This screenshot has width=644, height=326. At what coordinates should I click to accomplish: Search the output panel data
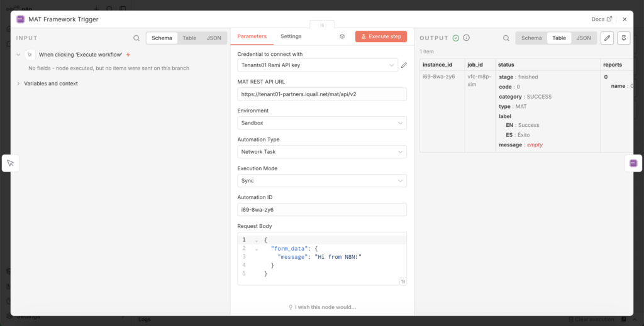[506, 38]
